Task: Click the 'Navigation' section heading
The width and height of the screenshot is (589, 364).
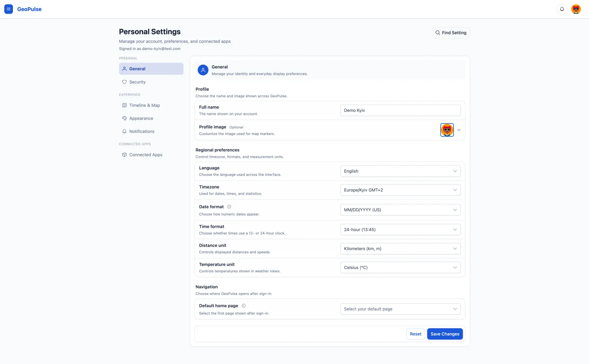Action: [207, 287]
